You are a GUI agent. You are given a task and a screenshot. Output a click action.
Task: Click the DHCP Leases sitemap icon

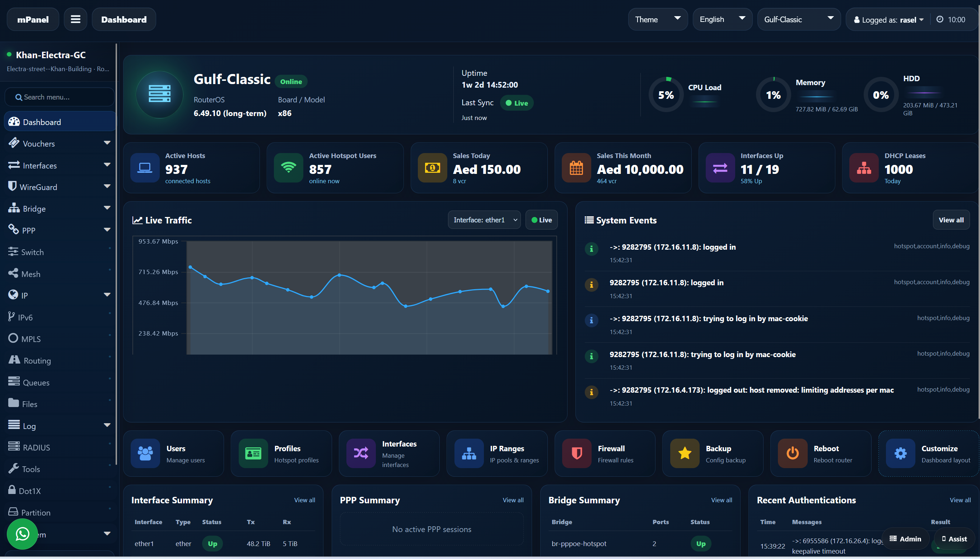click(864, 168)
